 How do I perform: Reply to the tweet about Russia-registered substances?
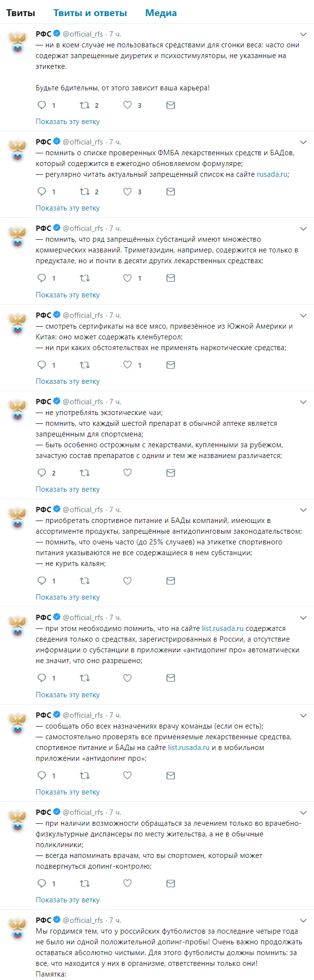coord(42,678)
